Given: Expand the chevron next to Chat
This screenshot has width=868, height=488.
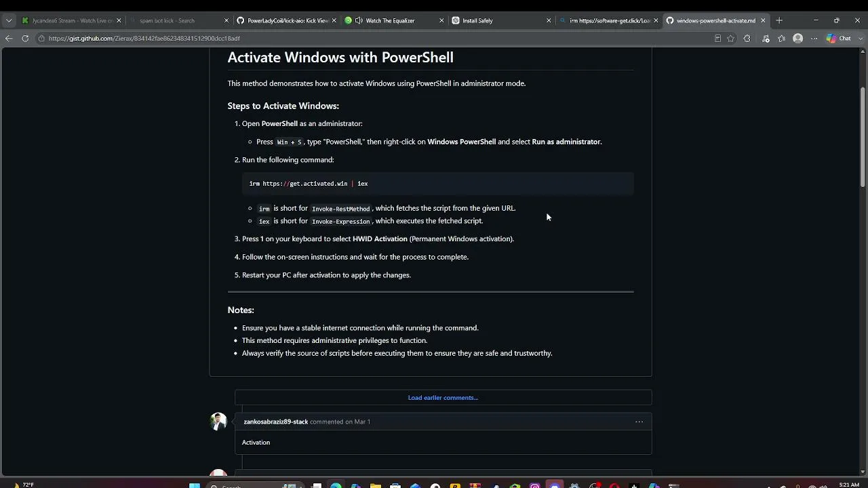Looking at the screenshot, I should click(x=859, y=39).
